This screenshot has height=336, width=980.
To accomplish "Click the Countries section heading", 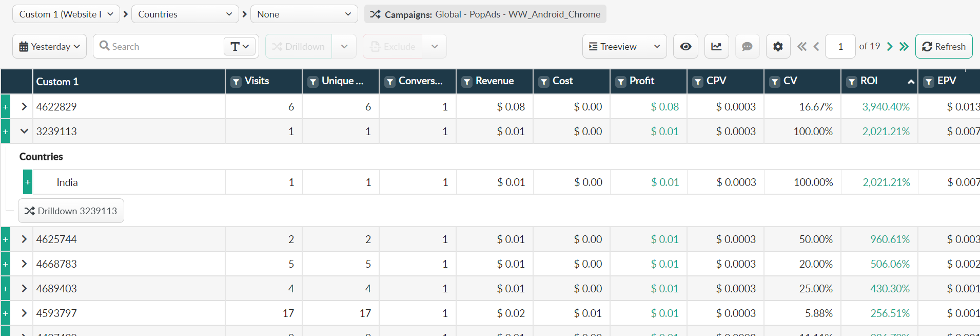I will pos(41,157).
